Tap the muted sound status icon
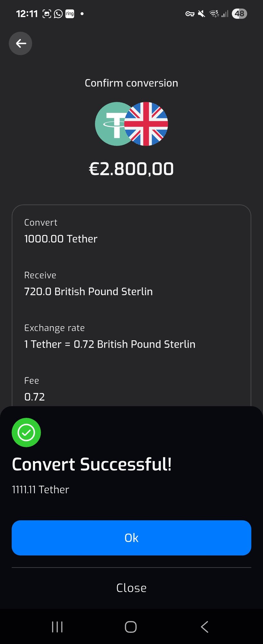Screen dimensions: 263x644 click(202, 14)
